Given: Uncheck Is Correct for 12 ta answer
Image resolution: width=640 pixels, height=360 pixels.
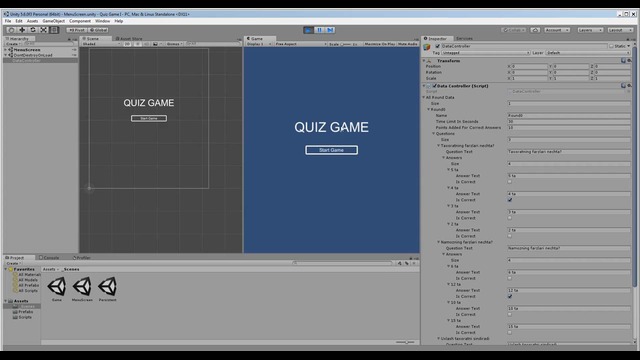Looking at the screenshot, I should point(510,296).
